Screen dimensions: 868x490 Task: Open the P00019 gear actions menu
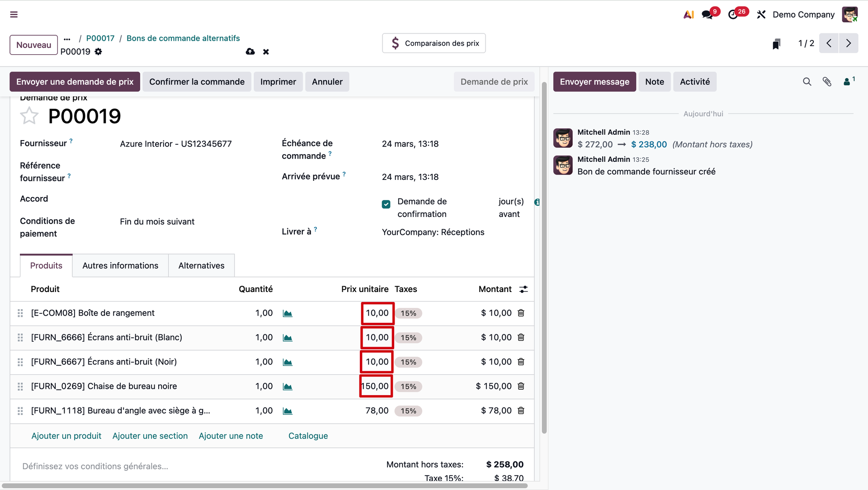coord(99,52)
